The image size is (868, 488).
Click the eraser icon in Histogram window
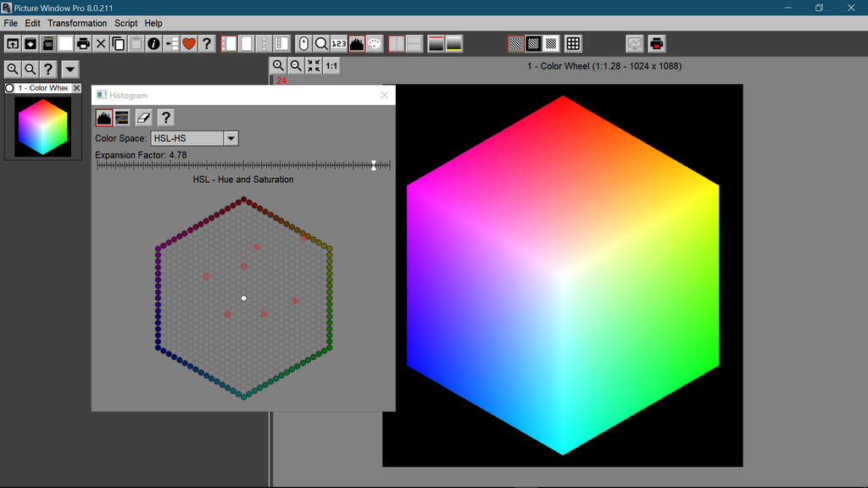144,118
